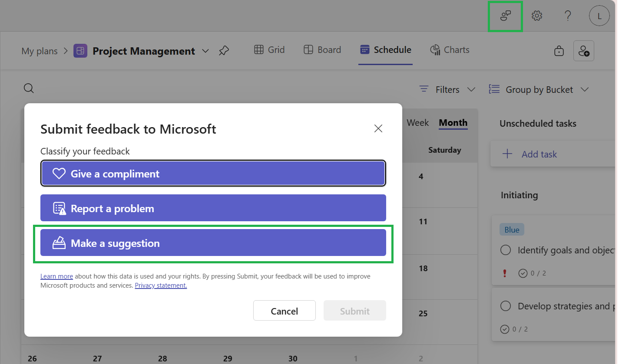The height and width of the screenshot is (364, 632).
Task: Select calendar day 11
Action: [x=423, y=222]
